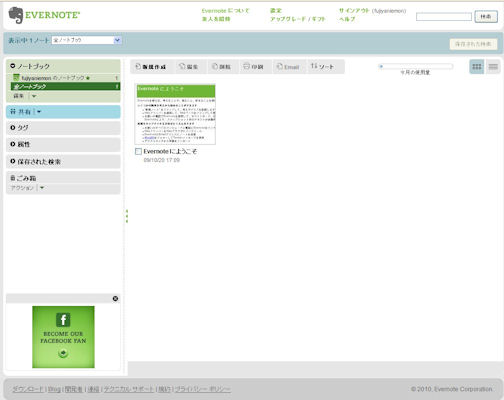Click the 削除 delete toolbar button

(221, 67)
